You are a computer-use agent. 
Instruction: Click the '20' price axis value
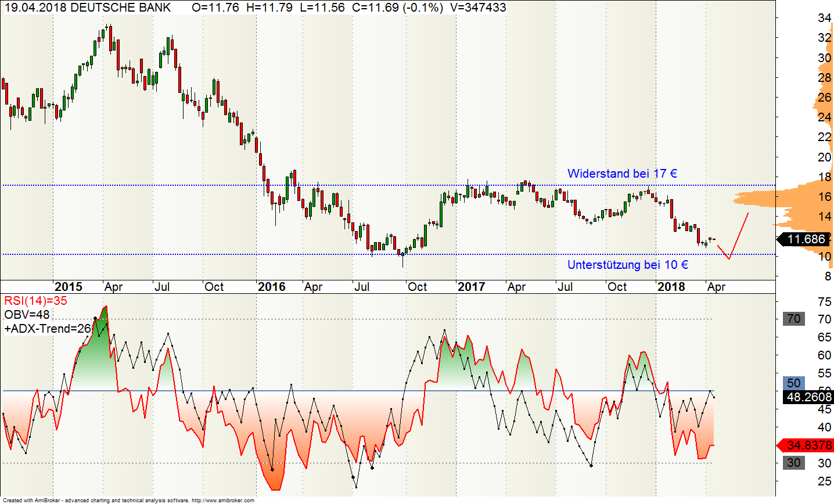click(x=824, y=157)
